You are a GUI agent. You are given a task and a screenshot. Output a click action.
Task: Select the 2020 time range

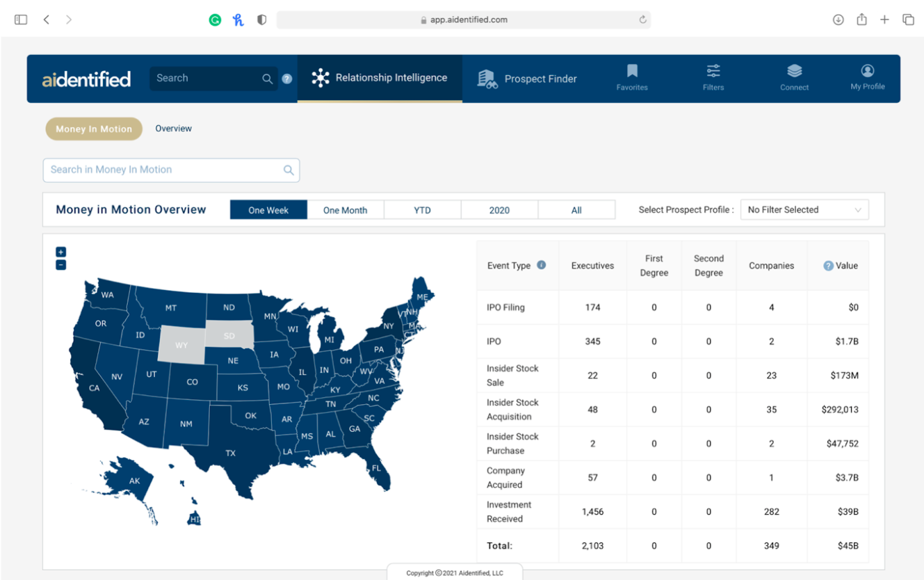pos(499,210)
